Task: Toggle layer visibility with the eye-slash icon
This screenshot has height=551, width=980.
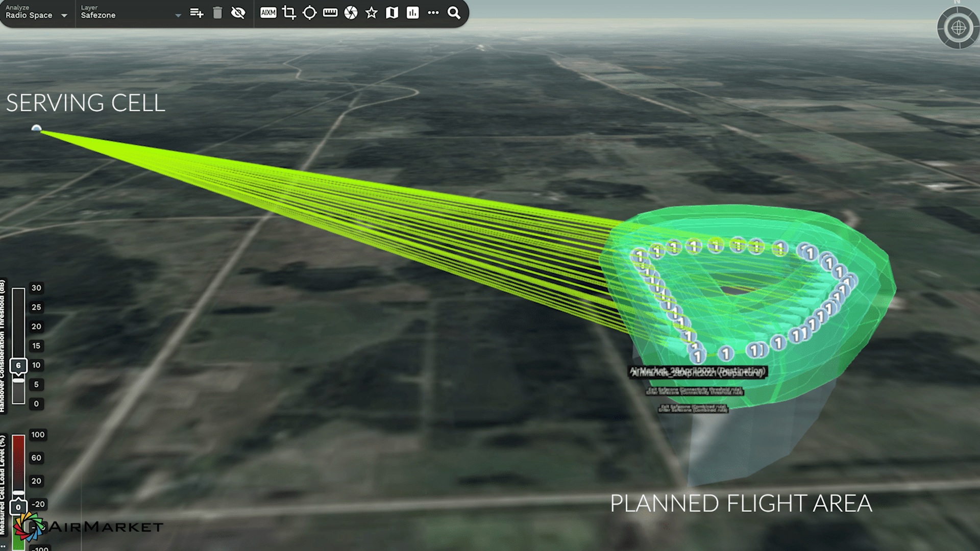Action: [238, 13]
